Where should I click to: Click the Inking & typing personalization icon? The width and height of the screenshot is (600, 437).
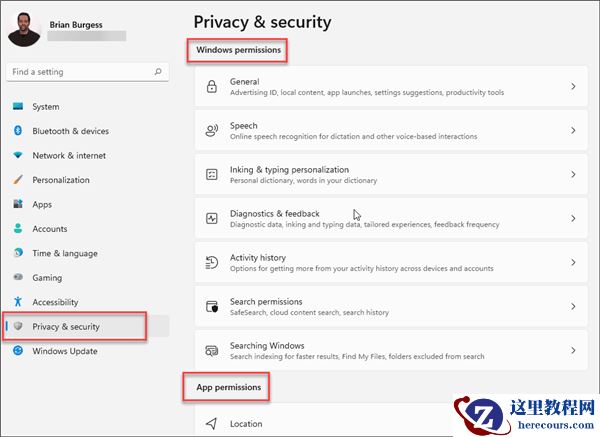click(x=211, y=174)
